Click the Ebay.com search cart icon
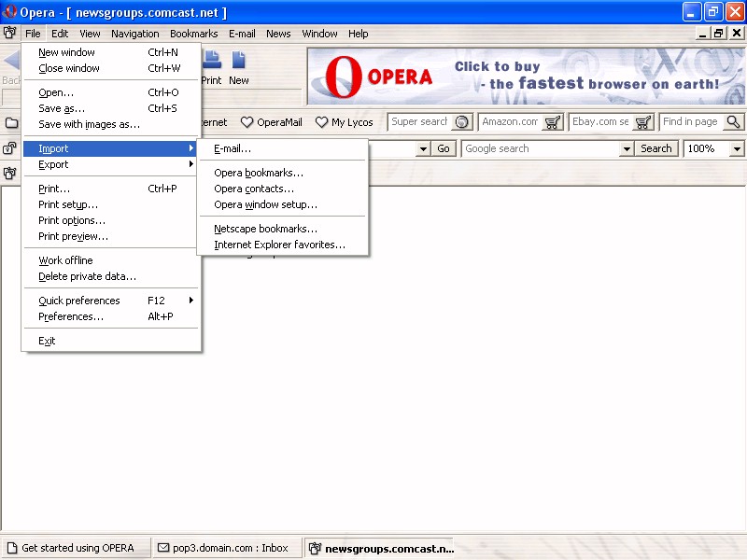The image size is (747, 560). pos(643,122)
